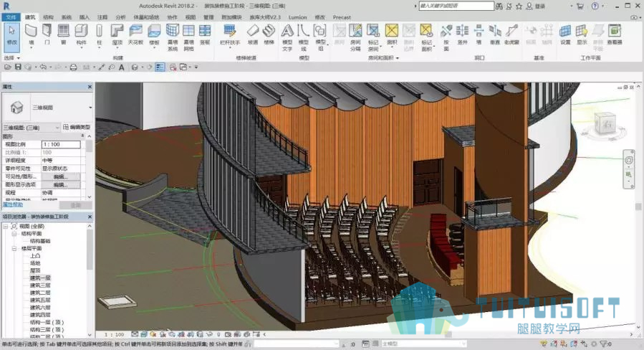Collapse the 楼层平面 tree node
Screen dimensions: 644x350
coord(14,248)
